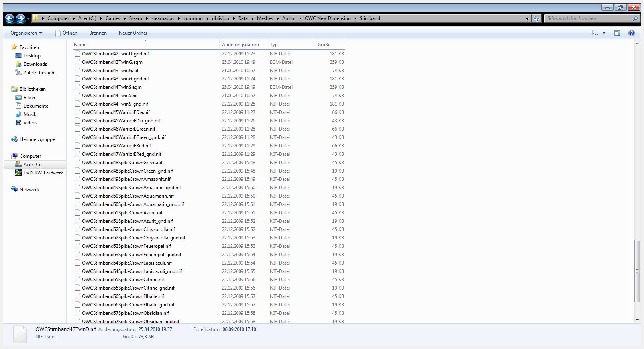Screen dimensions: 644x349
Task: Open Downloads in Favoriten
Action: [x=35, y=64]
